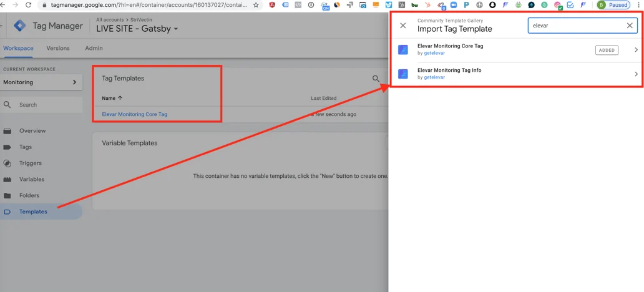Image resolution: width=644 pixels, height=292 pixels.
Task: Open the green bw extension icon
Action: 415,5
